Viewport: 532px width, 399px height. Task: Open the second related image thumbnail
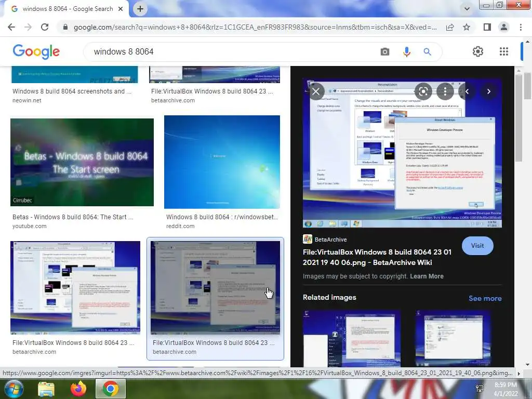(454, 338)
